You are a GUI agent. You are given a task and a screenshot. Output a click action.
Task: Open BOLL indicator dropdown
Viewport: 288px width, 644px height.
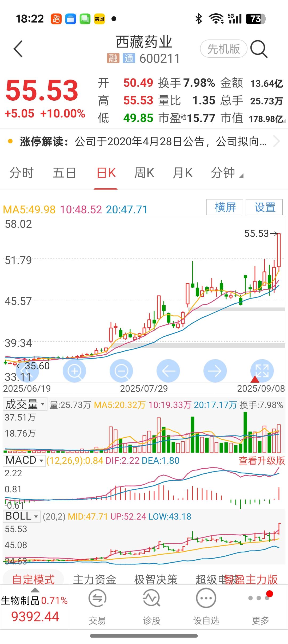pyautogui.click(x=22, y=516)
